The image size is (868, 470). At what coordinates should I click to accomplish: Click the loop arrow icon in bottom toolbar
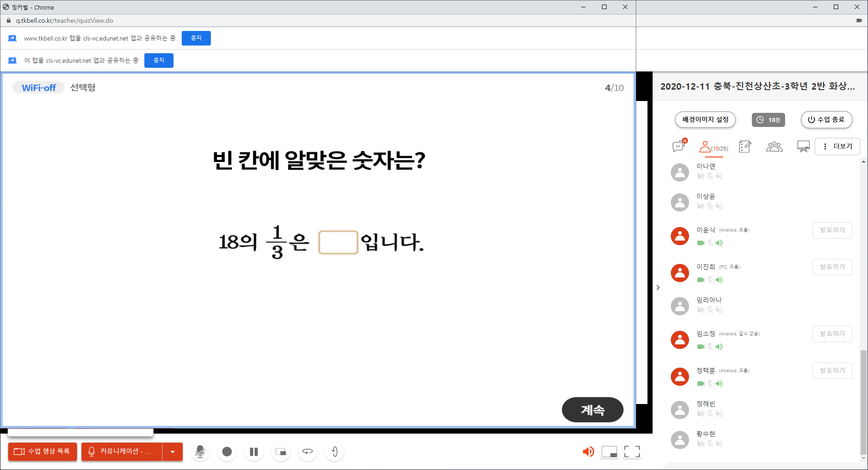click(x=307, y=451)
